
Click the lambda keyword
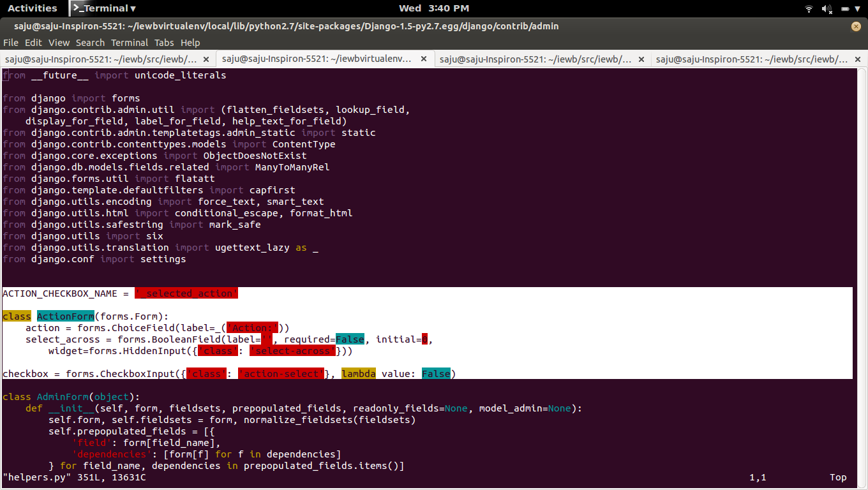pyautogui.click(x=359, y=374)
